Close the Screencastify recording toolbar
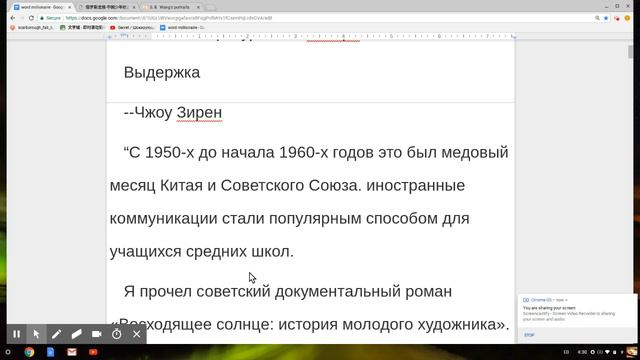Screen dimensions: 640x360 pos(136,334)
